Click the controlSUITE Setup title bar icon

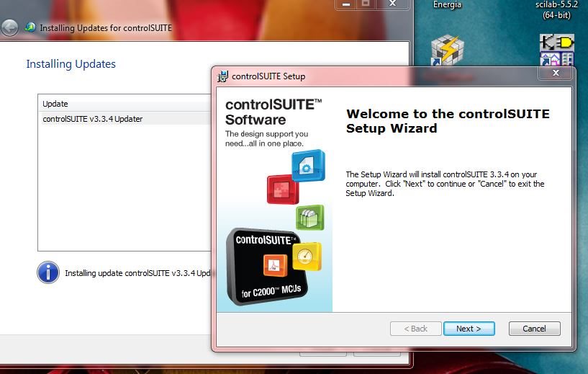pyautogui.click(x=223, y=76)
